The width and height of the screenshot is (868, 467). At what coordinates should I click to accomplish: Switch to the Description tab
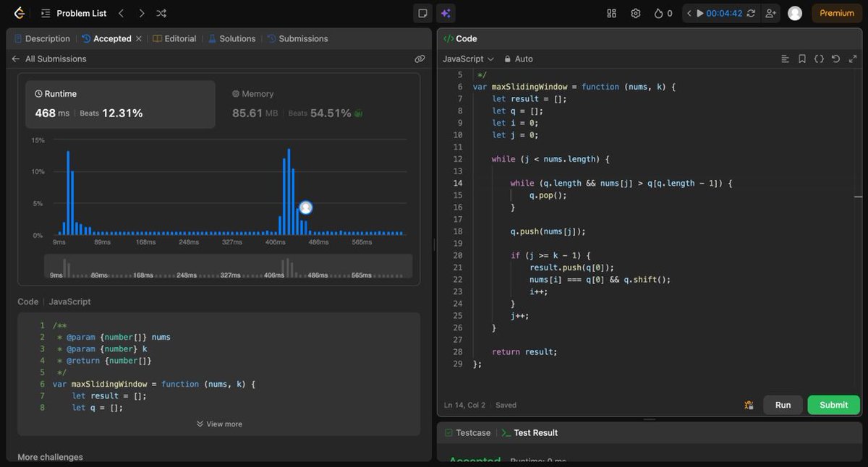[x=42, y=38]
